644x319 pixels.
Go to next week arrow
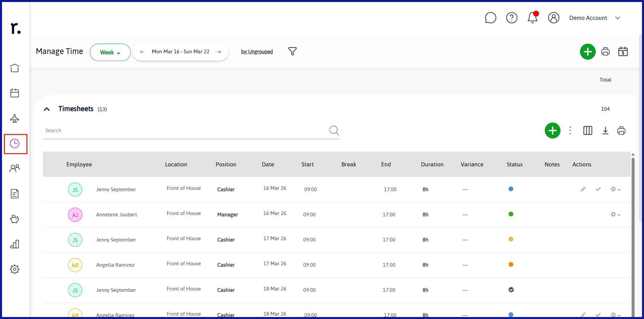[x=219, y=52]
